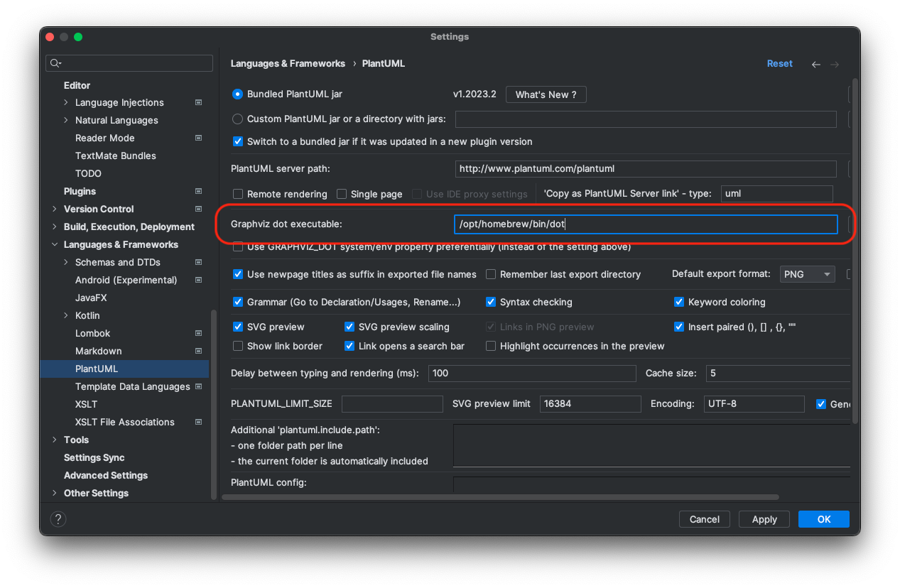This screenshot has height=588, width=900.
Task: Click the horizontal scrollbar of settings panel
Action: [500, 497]
